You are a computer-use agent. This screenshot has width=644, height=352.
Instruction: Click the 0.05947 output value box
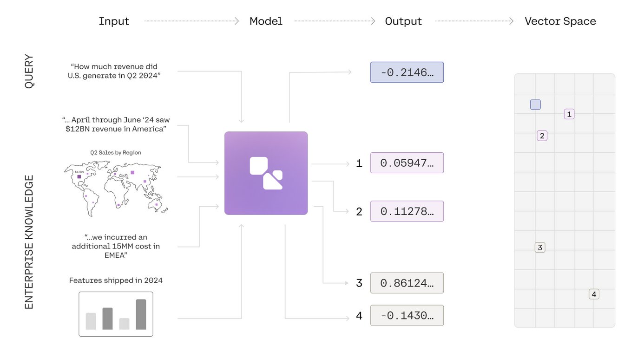(407, 163)
